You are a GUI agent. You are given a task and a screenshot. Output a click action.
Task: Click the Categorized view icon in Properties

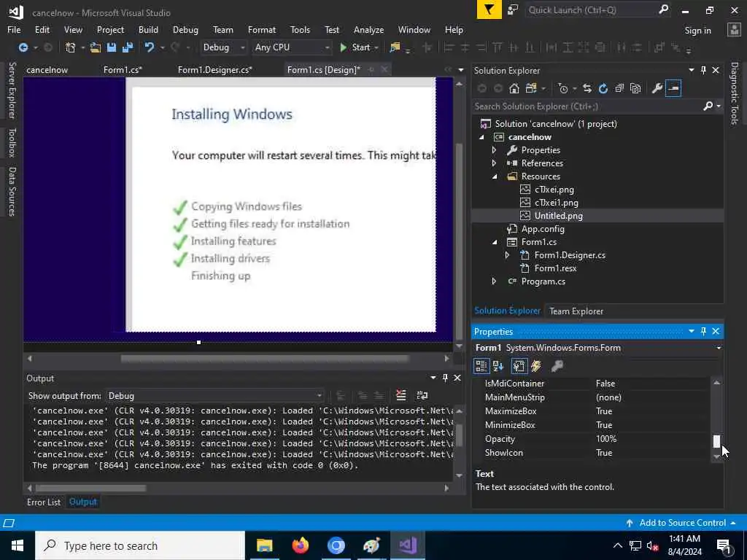point(481,366)
